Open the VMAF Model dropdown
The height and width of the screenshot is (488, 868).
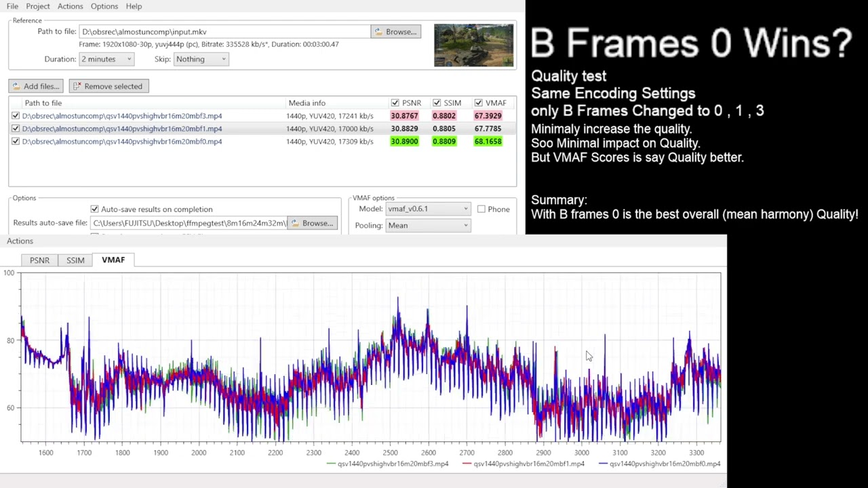pos(428,209)
